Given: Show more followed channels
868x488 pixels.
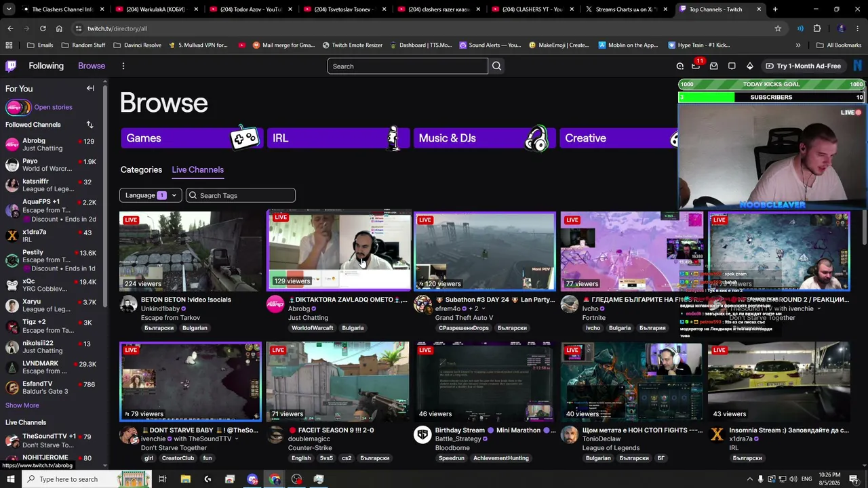Looking at the screenshot, I should [x=22, y=405].
